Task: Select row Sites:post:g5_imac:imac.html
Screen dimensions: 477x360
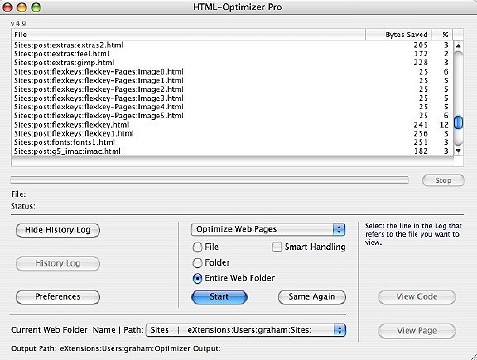Action: 232,151
